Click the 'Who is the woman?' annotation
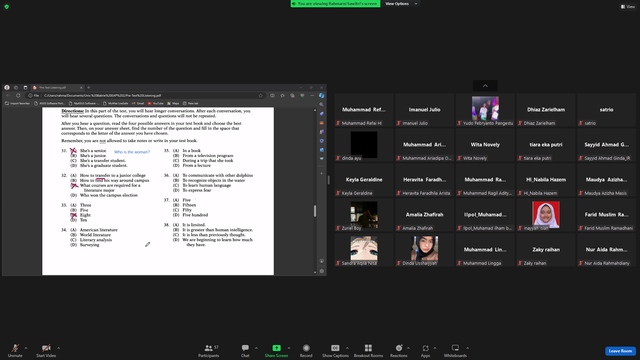Image resolution: width=640 pixels, height=360 pixels. point(132,152)
